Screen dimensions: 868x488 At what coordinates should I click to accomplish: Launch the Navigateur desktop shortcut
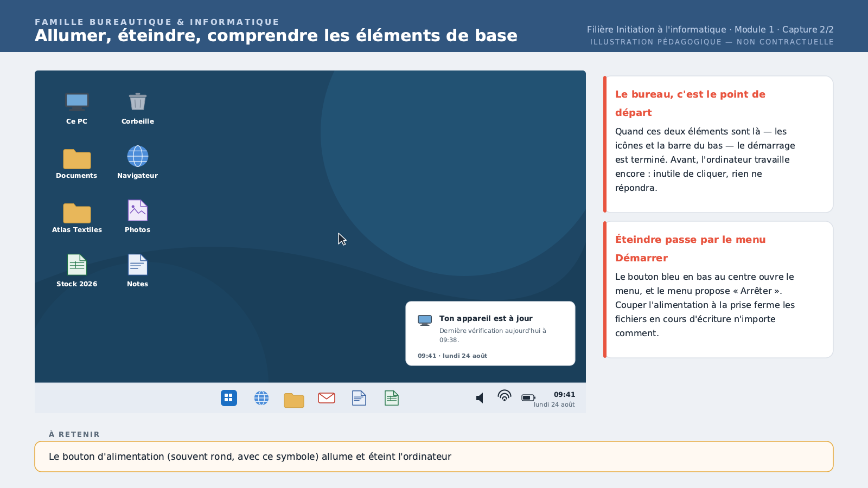tap(138, 162)
